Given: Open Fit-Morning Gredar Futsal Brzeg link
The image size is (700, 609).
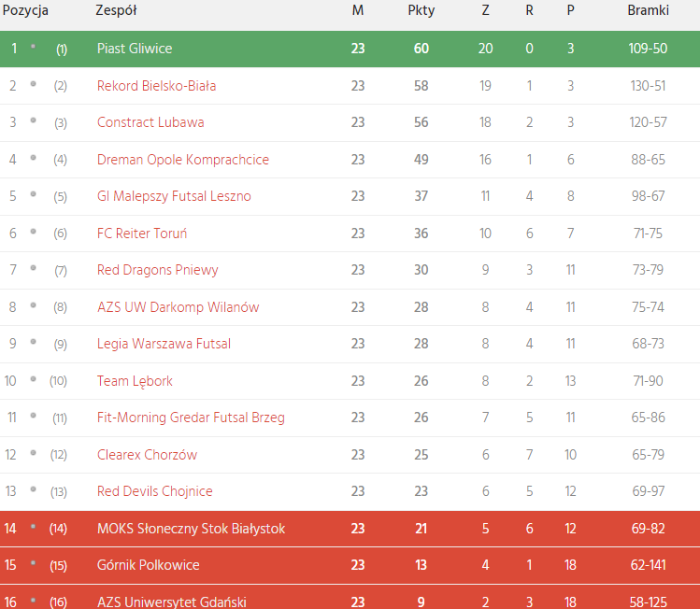Looking at the screenshot, I should [x=191, y=418].
